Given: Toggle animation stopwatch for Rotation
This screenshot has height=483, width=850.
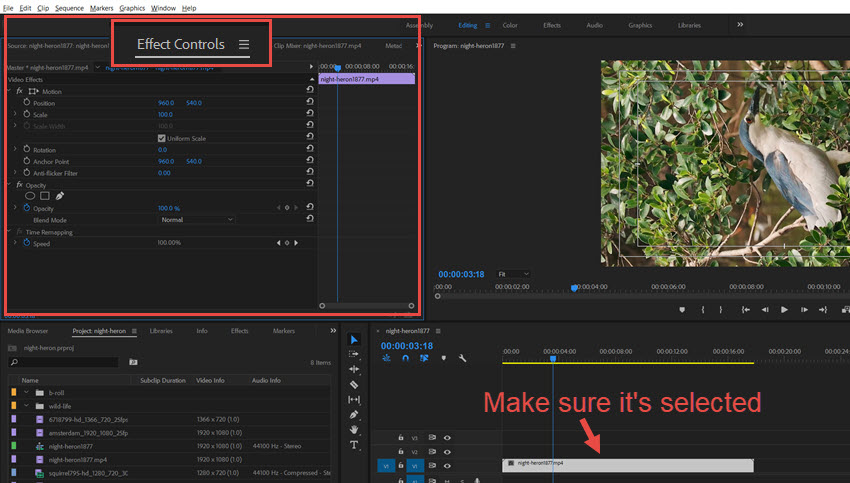Looking at the screenshot, I should 27,149.
